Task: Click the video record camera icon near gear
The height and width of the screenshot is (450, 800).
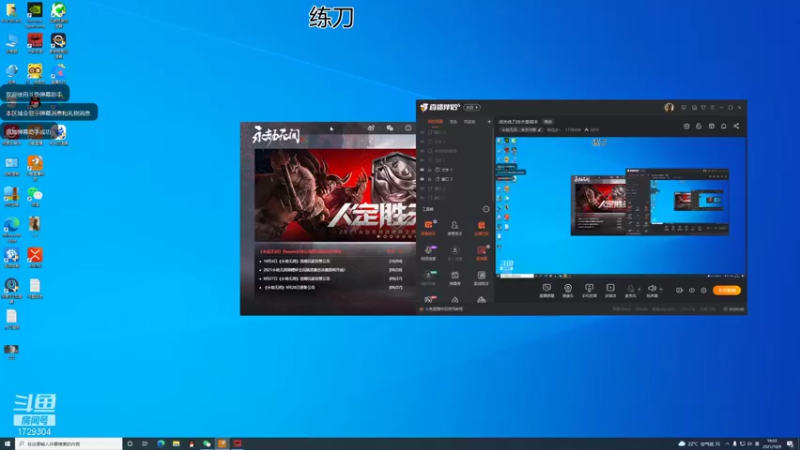Action: point(679,290)
